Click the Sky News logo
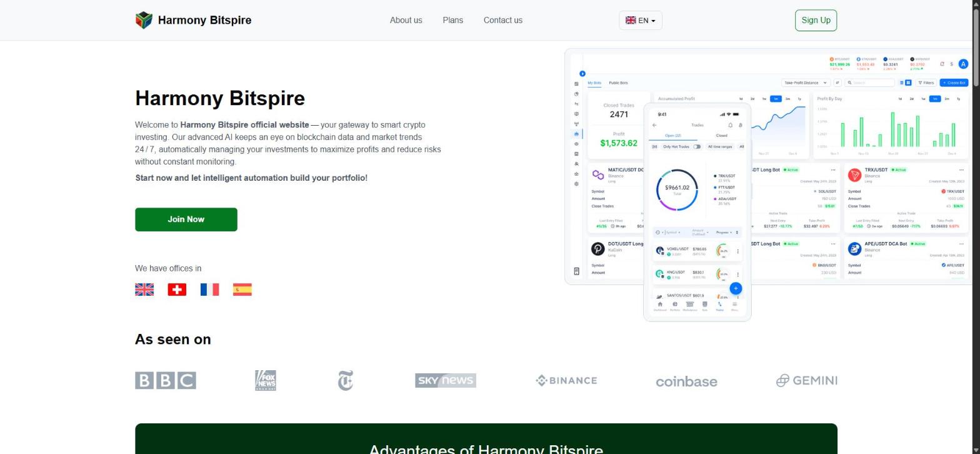980x454 pixels. 446,380
